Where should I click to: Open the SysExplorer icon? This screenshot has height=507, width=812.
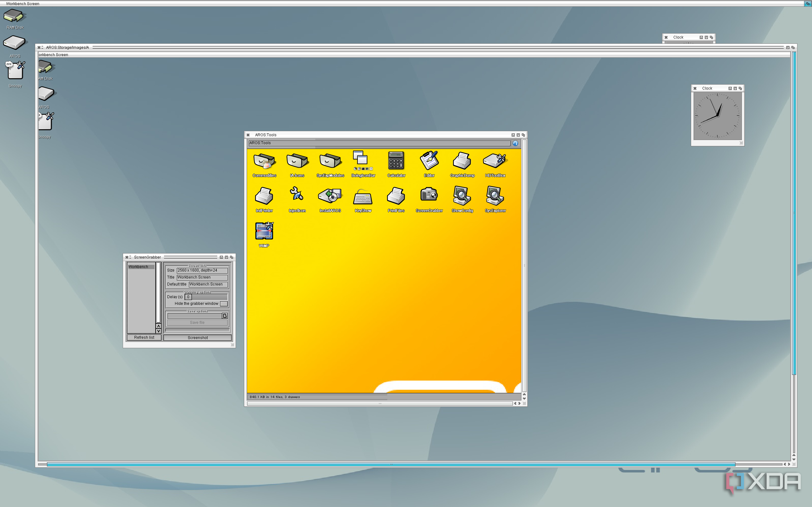tap(495, 196)
